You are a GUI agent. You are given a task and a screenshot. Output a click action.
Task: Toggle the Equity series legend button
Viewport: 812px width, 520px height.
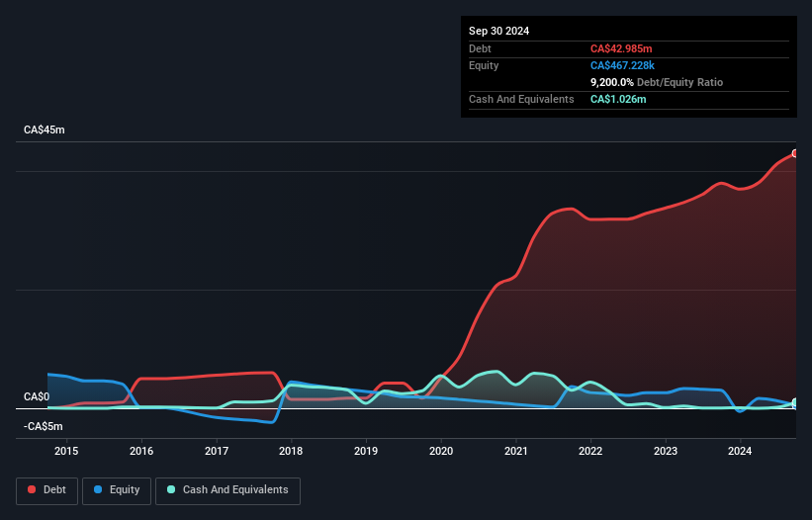point(117,490)
